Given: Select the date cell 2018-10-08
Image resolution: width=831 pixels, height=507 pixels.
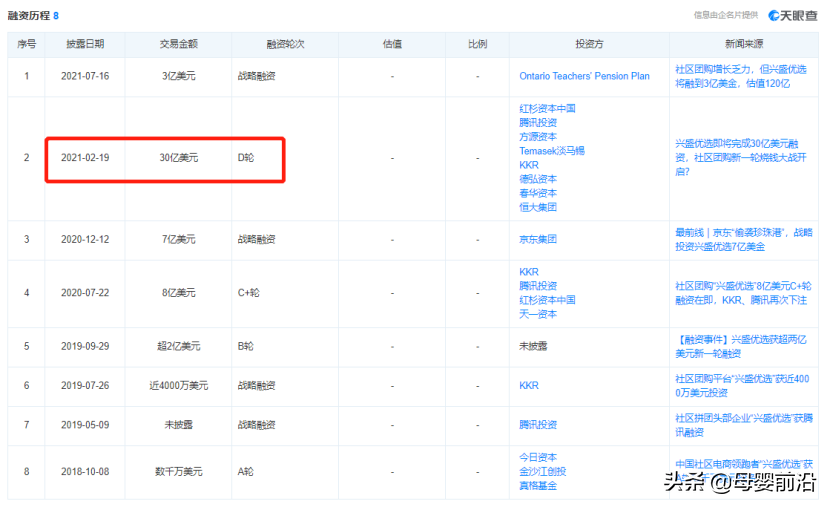Looking at the screenshot, I should coord(85,472).
